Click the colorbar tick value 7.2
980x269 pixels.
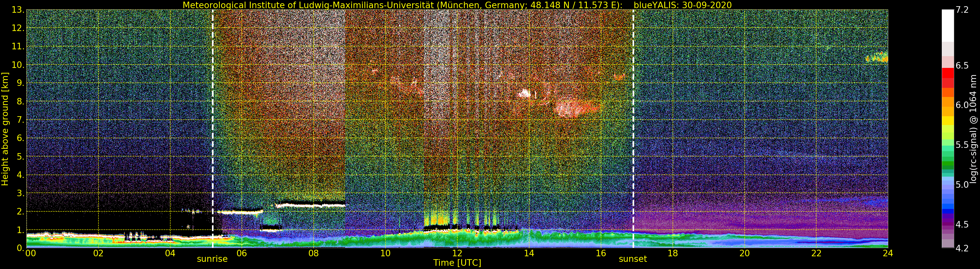click(x=962, y=10)
